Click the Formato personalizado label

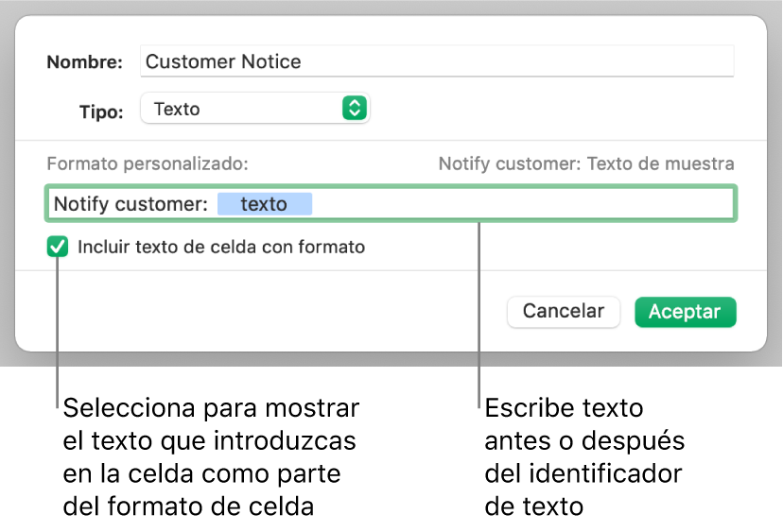(147, 163)
